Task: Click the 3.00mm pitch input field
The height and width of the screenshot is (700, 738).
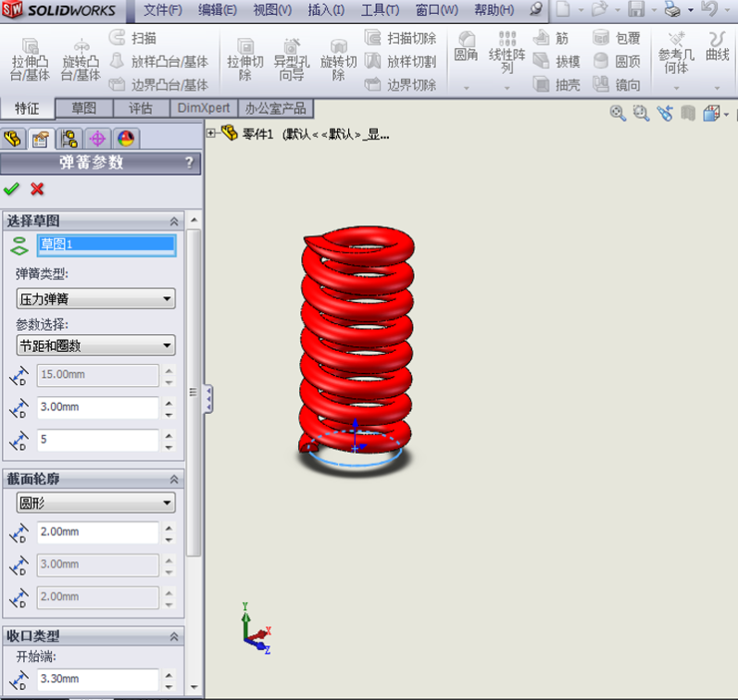Action: coord(98,407)
